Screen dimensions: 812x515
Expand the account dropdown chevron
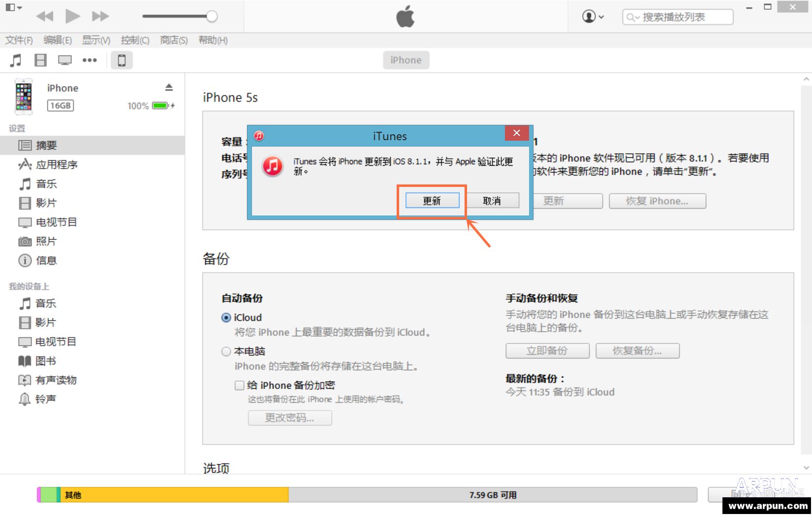601,16
